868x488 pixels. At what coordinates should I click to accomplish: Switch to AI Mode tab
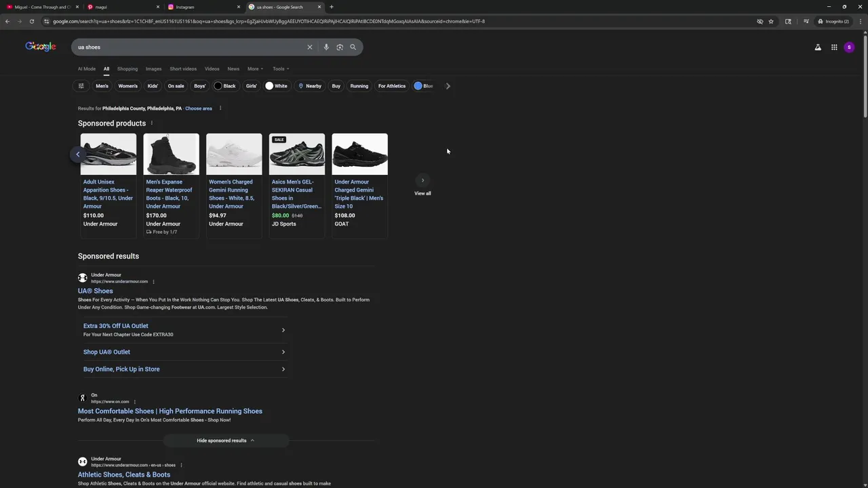pos(87,69)
